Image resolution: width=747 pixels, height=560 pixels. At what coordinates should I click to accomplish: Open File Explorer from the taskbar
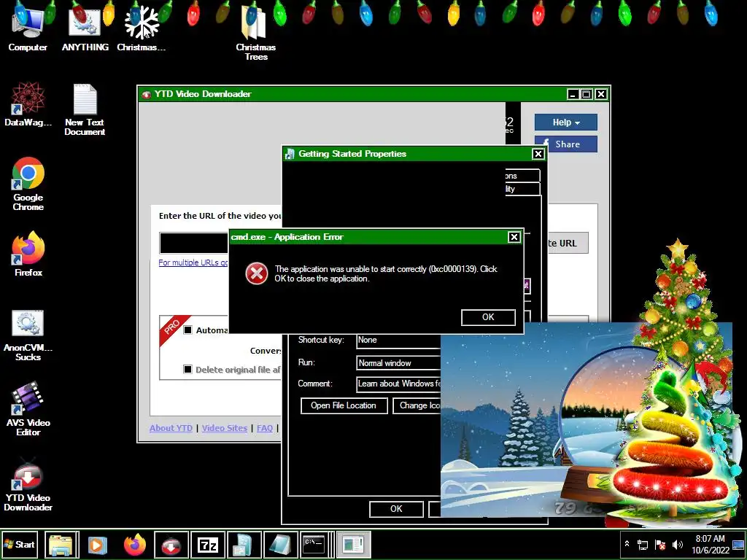61,545
